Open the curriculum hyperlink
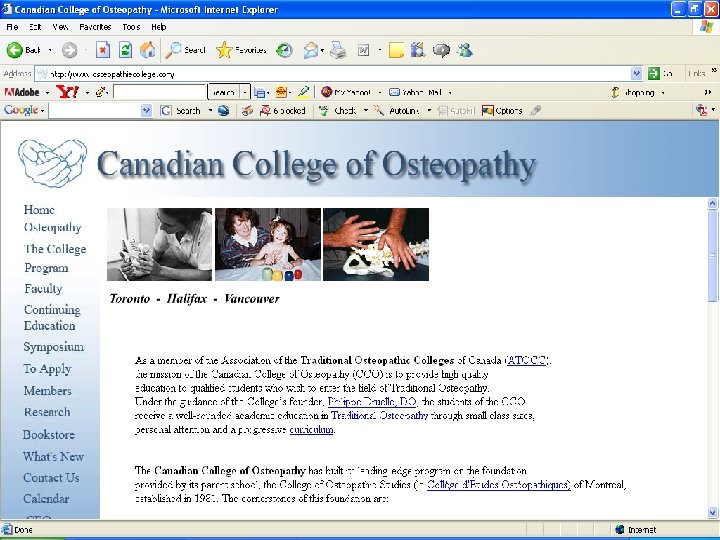 [x=311, y=429]
